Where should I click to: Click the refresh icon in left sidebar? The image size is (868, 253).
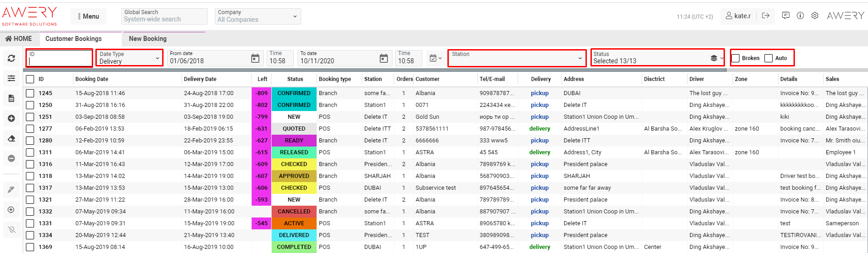[x=11, y=58]
